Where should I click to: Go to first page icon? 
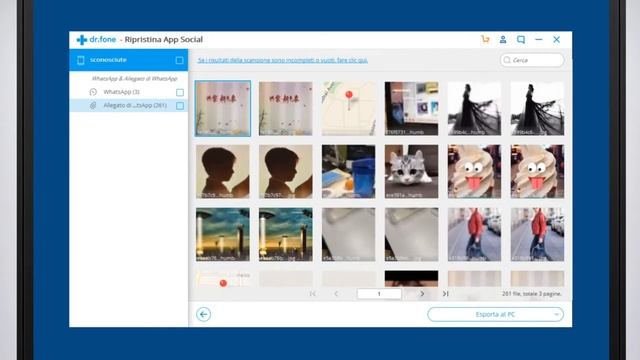pyautogui.click(x=313, y=293)
